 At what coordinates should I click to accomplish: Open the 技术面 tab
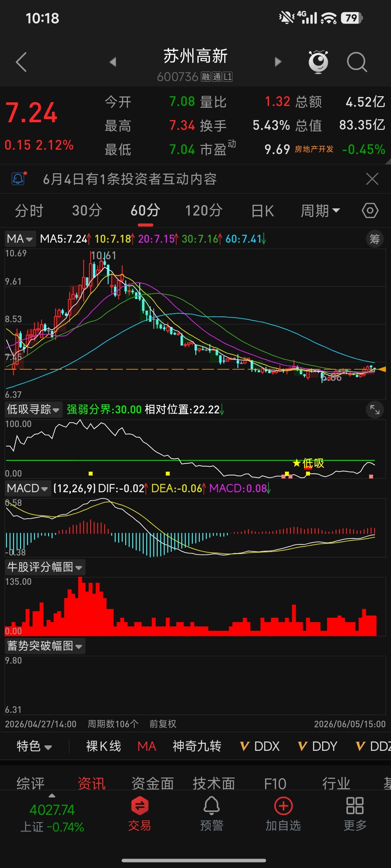click(214, 783)
